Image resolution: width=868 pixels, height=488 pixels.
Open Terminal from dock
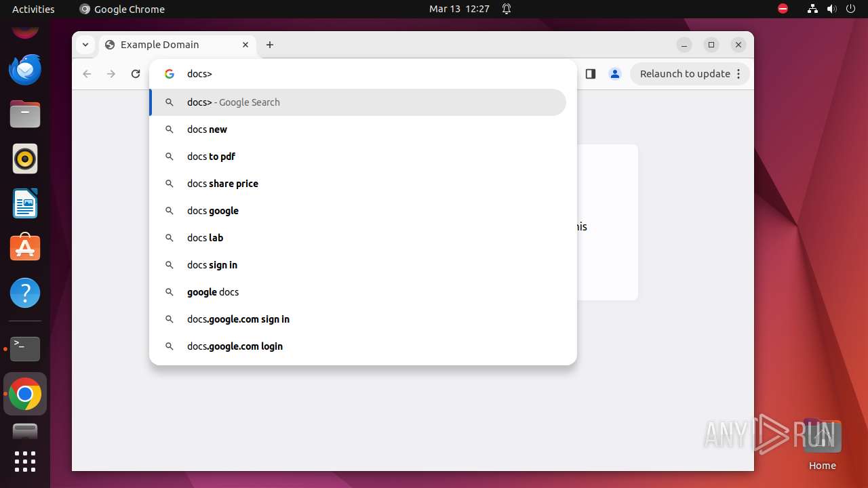25,348
